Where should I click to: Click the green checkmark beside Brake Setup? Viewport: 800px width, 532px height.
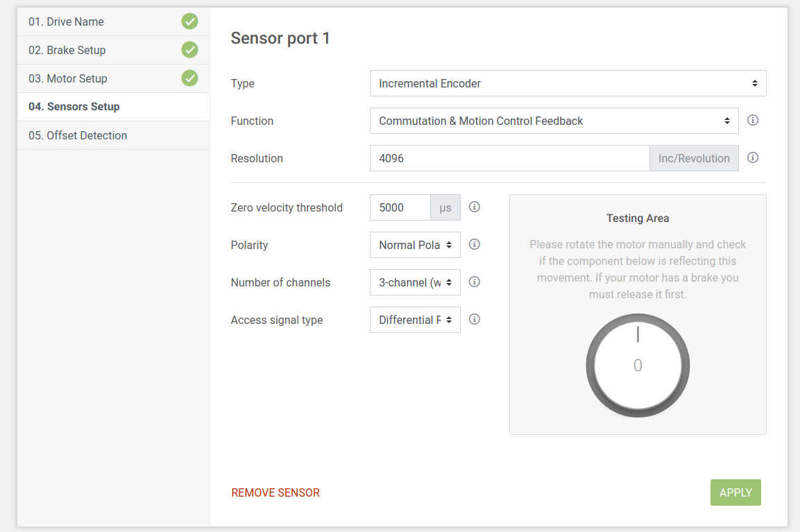pyautogui.click(x=189, y=50)
